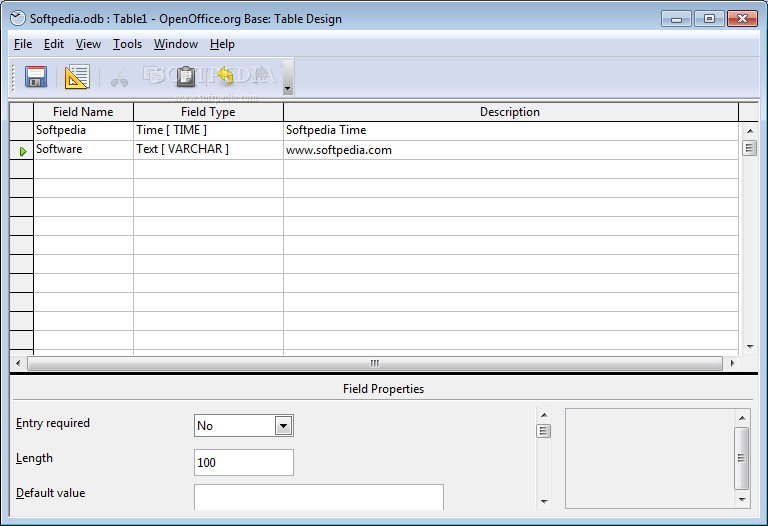Screen dimensions: 768x526
Task: Click the Time [ TIME ] field type cell
Action: pyautogui.click(x=208, y=131)
